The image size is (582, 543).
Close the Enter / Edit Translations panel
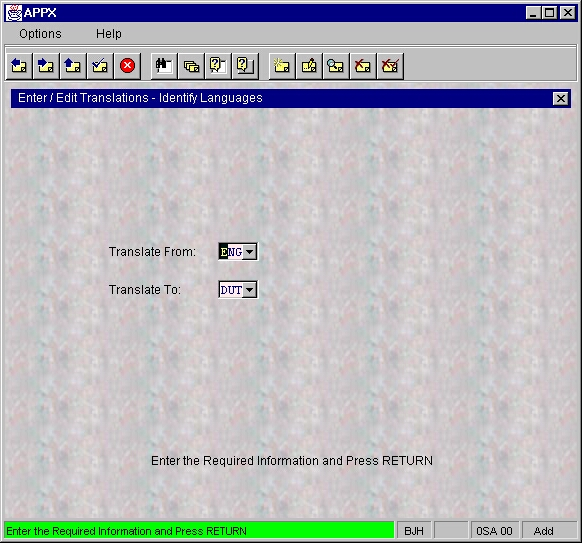tap(560, 99)
